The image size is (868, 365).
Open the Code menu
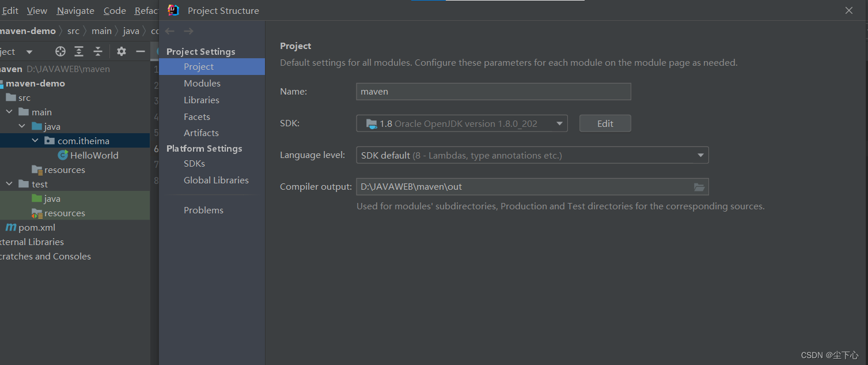point(115,10)
